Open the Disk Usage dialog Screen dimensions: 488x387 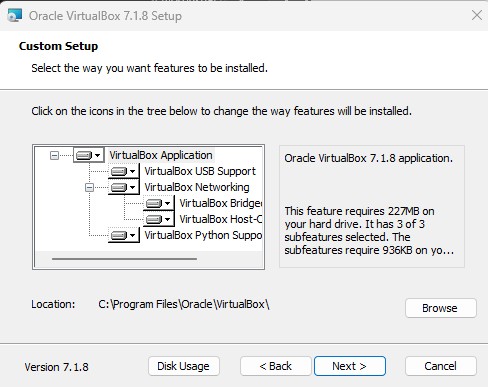coord(184,366)
